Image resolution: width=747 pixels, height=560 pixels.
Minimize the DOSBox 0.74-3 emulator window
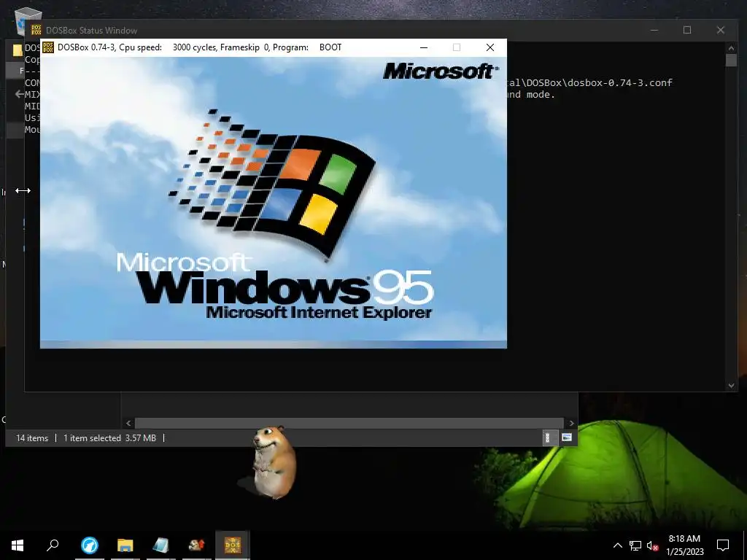(424, 47)
